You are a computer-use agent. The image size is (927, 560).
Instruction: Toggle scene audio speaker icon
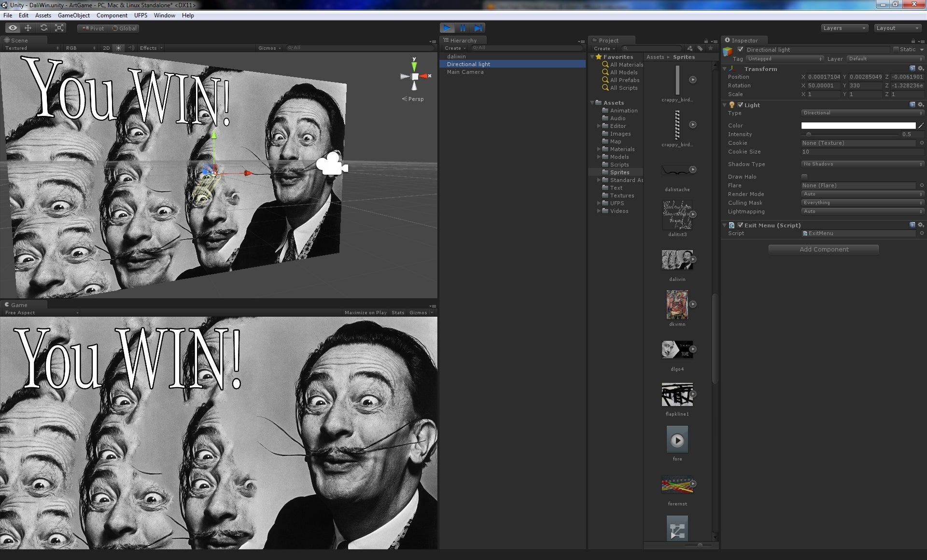(131, 48)
